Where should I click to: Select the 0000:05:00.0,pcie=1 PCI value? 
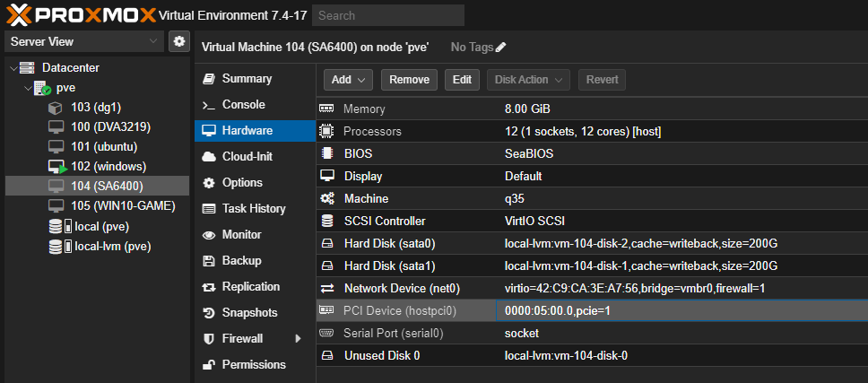(558, 311)
